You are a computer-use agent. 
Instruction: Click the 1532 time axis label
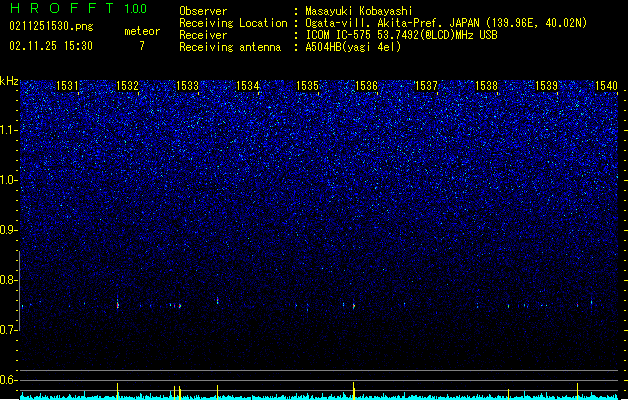tap(127, 85)
